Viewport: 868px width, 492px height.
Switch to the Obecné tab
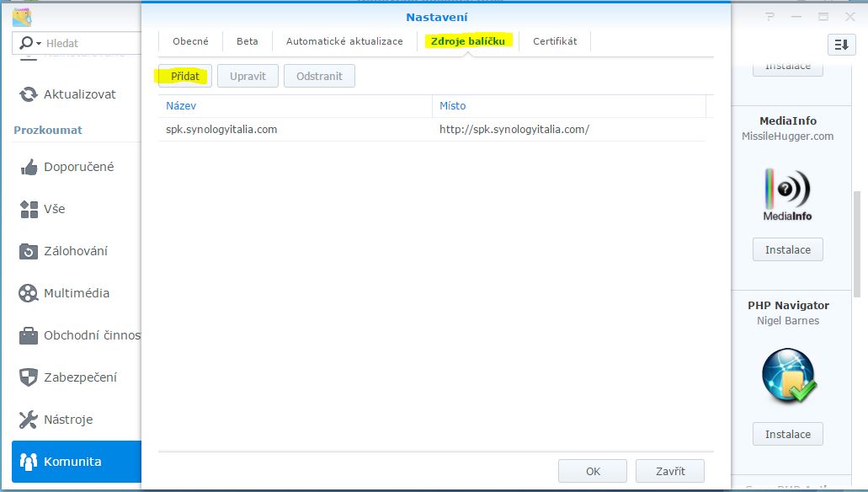click(x=190, y=41)
